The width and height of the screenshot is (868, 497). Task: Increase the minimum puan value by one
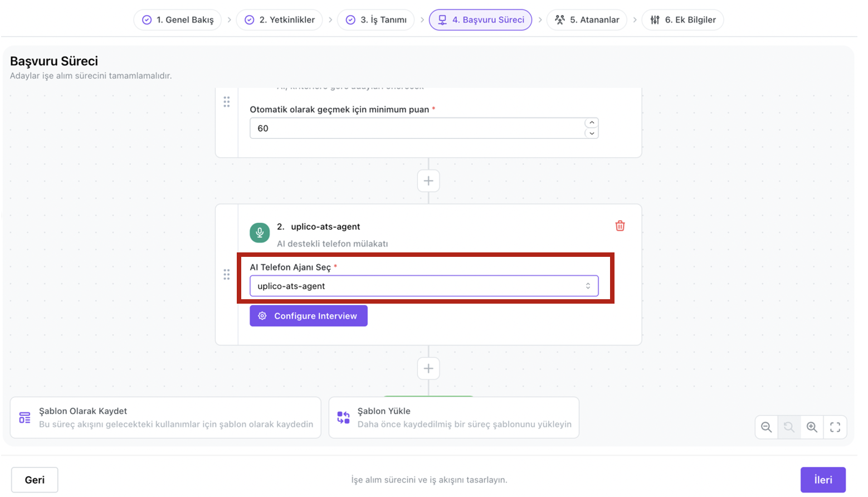coord(592,123)
